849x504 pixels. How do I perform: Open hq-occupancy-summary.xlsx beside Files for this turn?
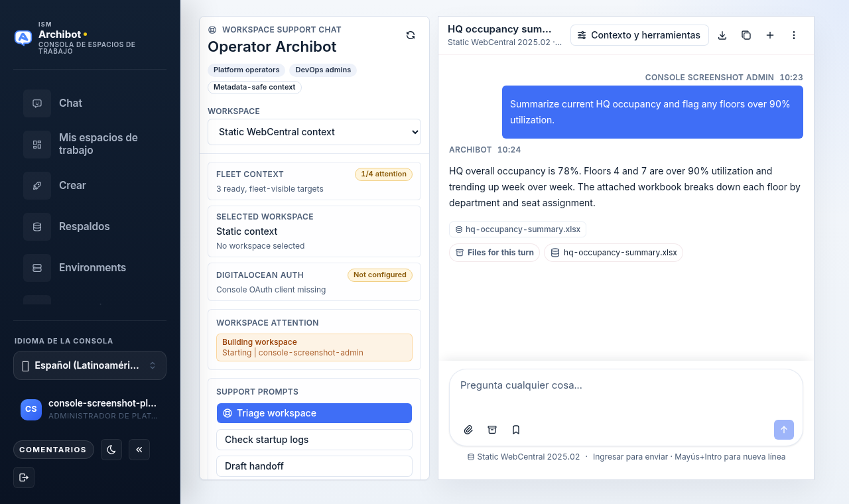[x=614, y=253]
